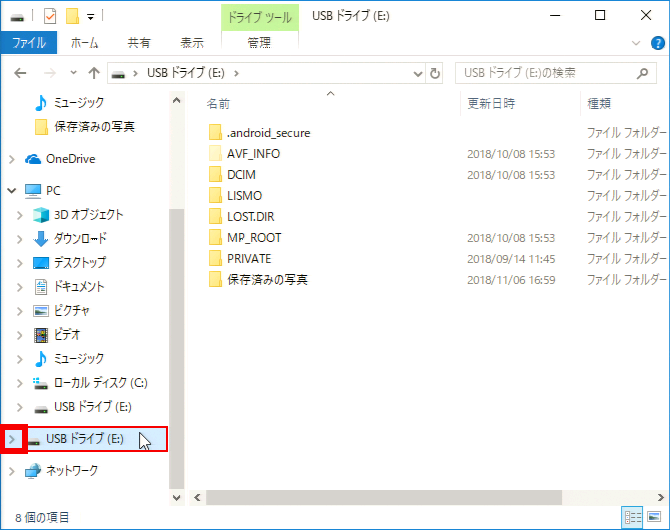670x530 pixels.
Task: Select the DCIM folder
Action: (232, 175)
